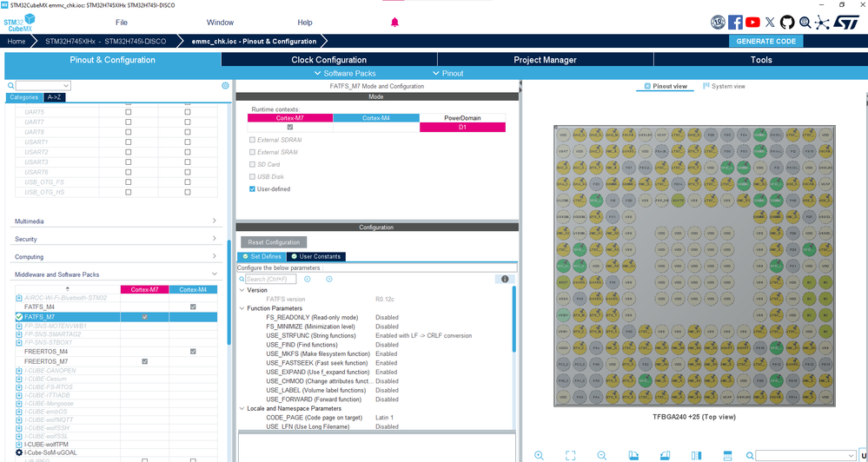Toggle FREERTOS_M4 Cortex-M4 checkbox

[193, 352]
